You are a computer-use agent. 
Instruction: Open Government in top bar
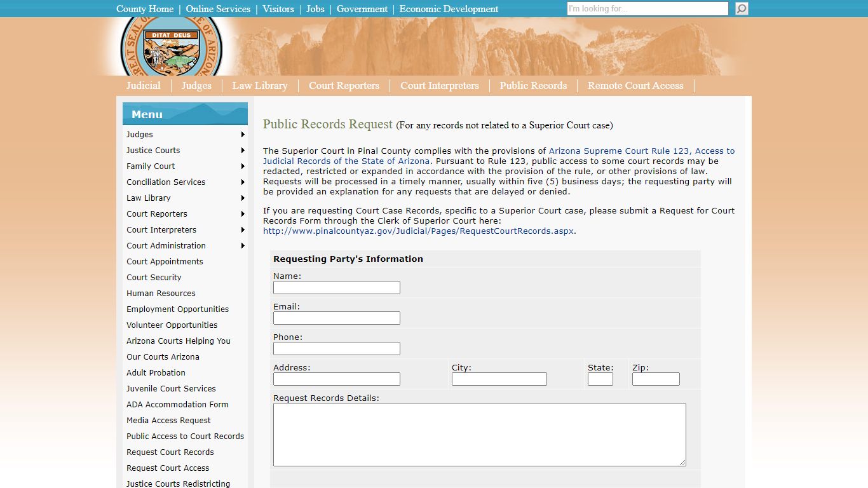(x=362, y=9)
